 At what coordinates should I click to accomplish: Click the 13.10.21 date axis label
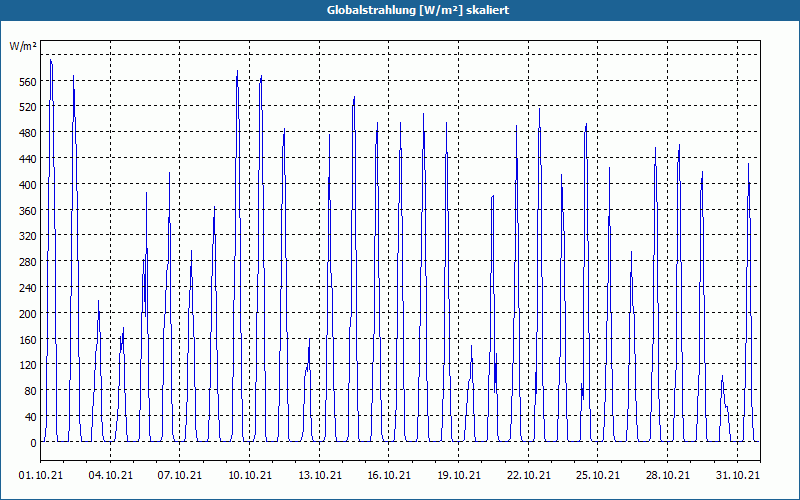click(x=319, y=476)
